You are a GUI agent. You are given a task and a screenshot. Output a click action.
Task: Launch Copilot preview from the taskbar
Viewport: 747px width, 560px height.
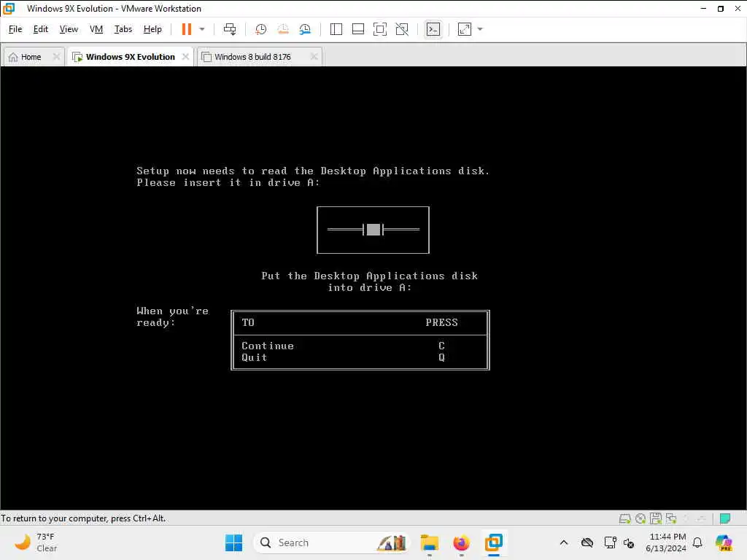[724, 542]
